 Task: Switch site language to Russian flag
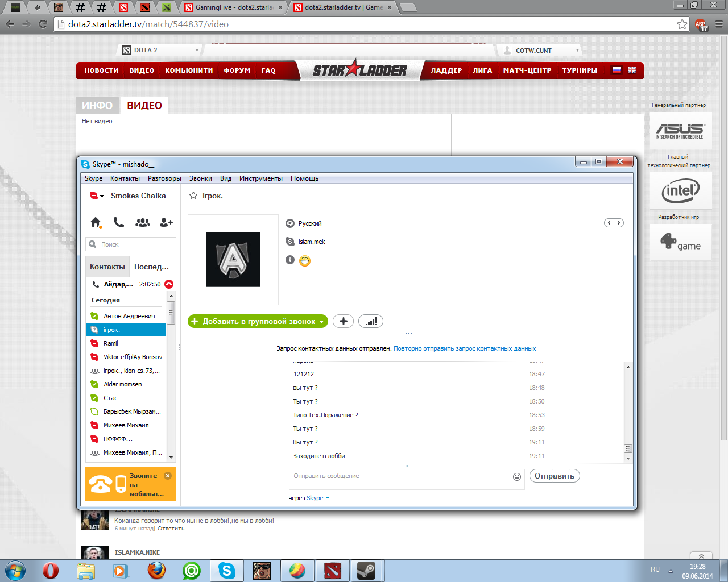(617, 70)
